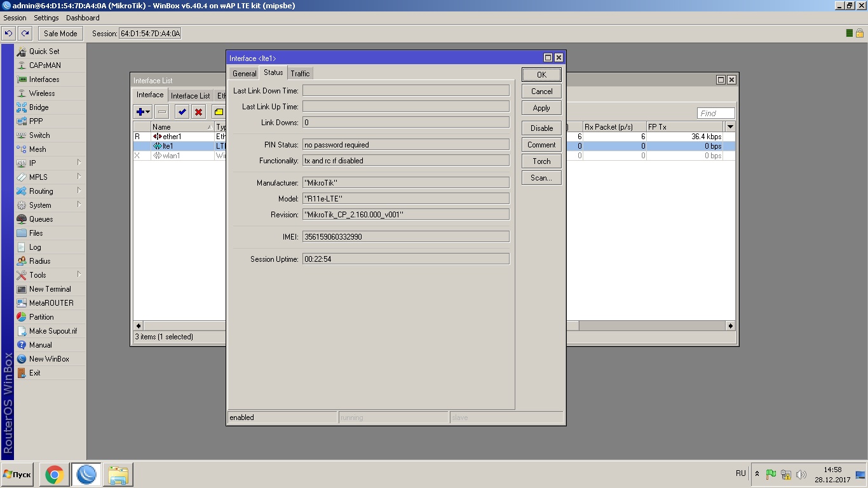The image size is (868, 488).
Task: Open Log in the sidebar
Action: 50,247
